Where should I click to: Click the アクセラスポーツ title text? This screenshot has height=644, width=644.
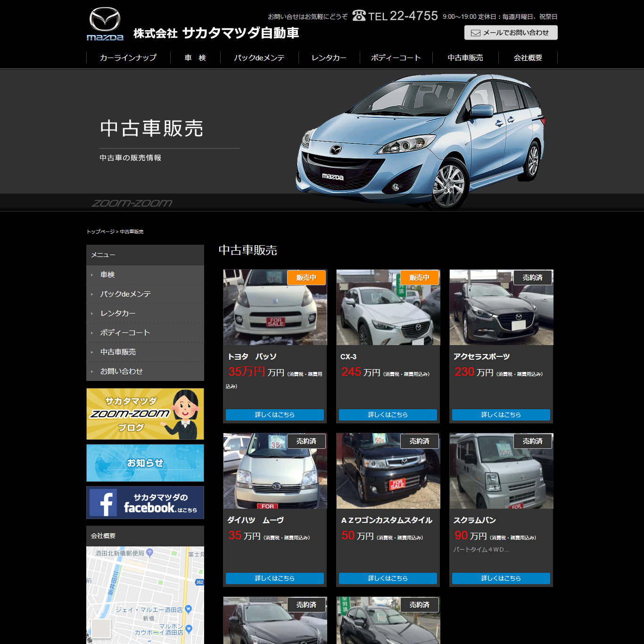coord(481,356)
